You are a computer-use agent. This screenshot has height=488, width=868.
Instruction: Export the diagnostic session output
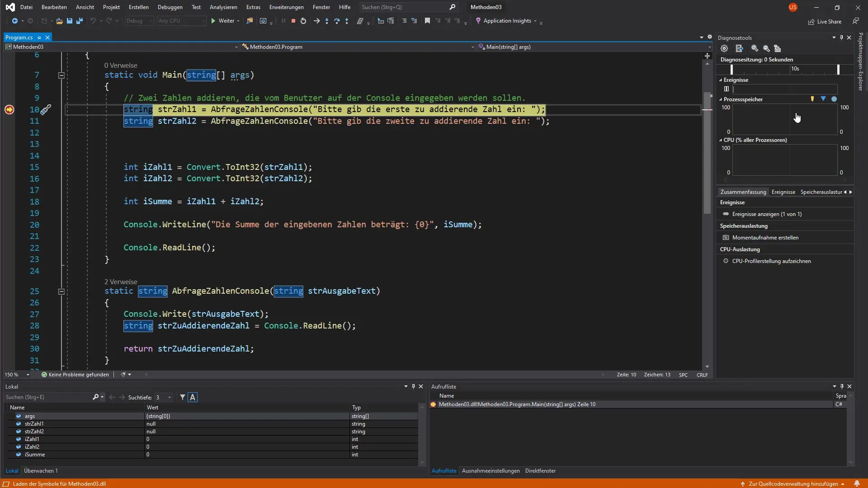click(739, 48)
